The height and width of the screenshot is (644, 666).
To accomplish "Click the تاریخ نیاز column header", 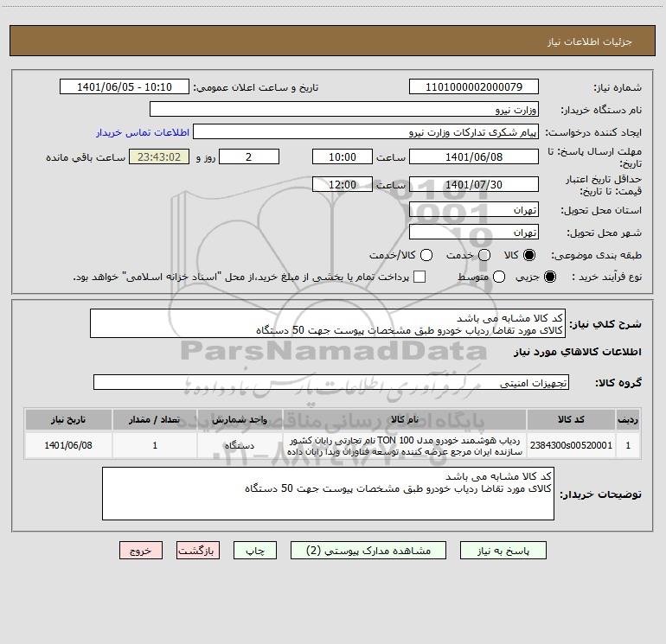I will pos(68,419).
